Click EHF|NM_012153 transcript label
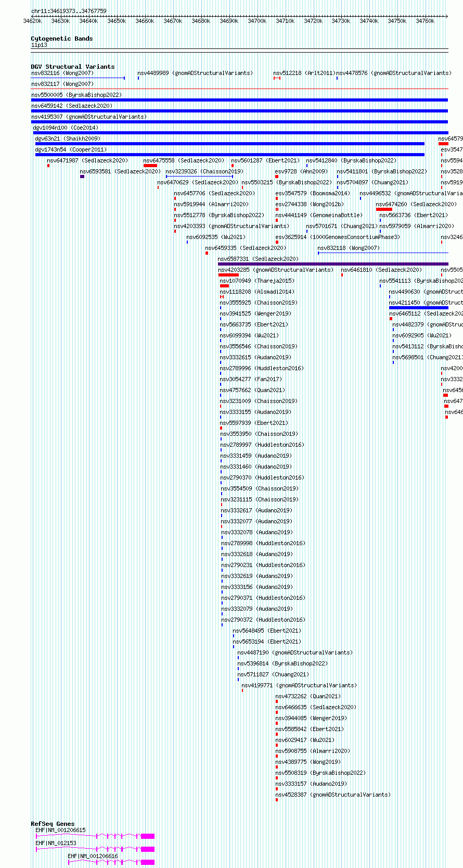This screenshot has height=868, width=463. click(56, 843)
